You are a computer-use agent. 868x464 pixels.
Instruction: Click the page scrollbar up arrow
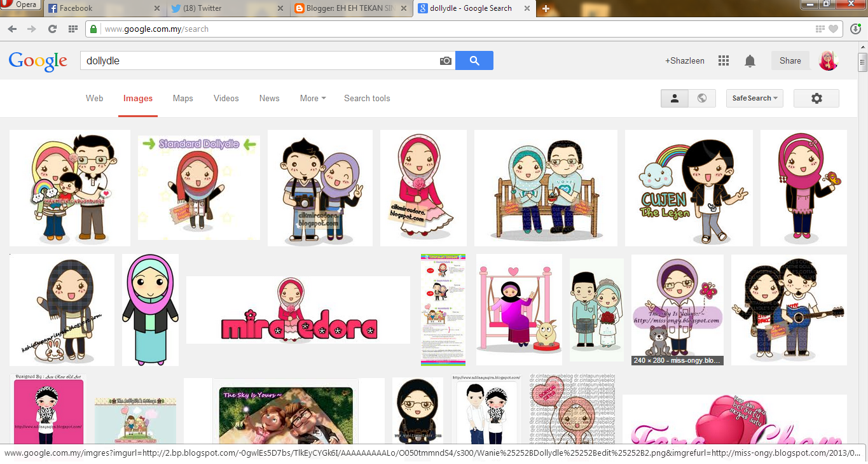click(863, 46)
